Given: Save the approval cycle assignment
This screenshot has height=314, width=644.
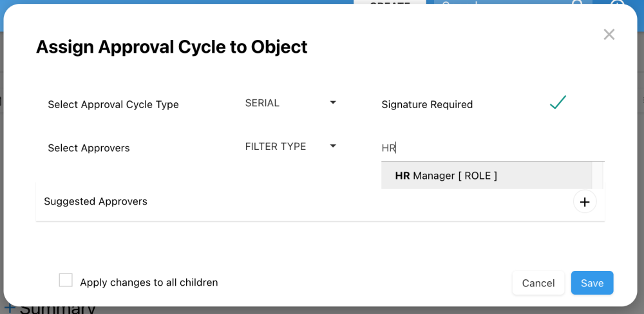Looking at the screenshot, I should (592, 283).
